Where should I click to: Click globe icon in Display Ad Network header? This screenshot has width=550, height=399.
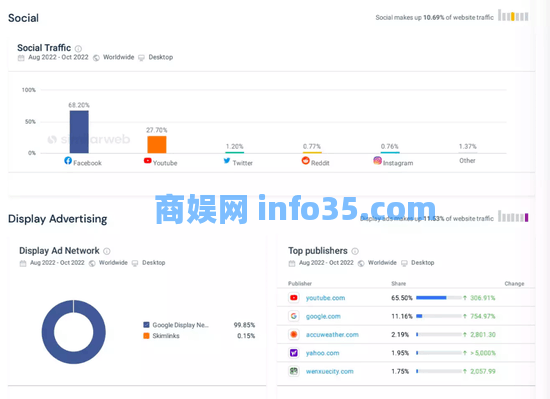click(92, 263)
